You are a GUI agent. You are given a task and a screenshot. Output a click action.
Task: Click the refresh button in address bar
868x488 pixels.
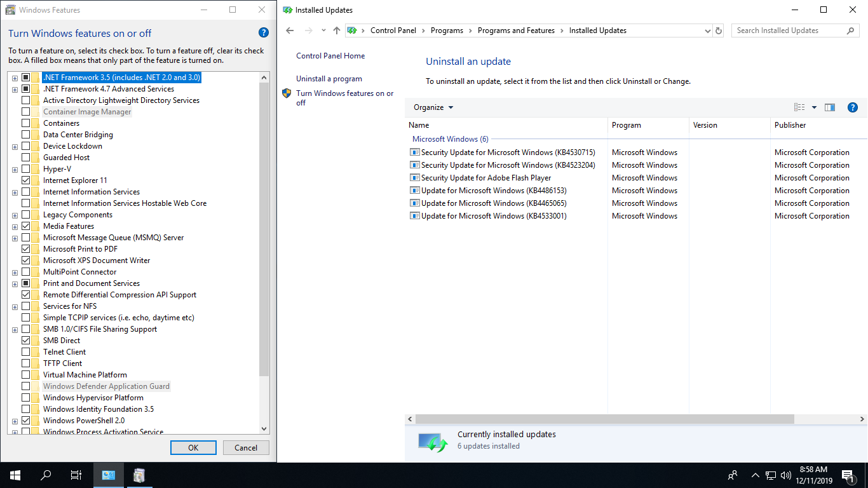point(719,30)
